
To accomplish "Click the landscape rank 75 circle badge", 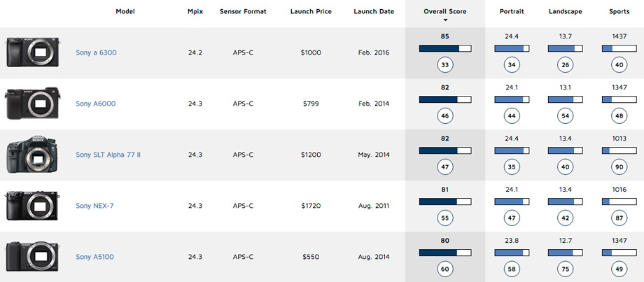I will (565, 269).
